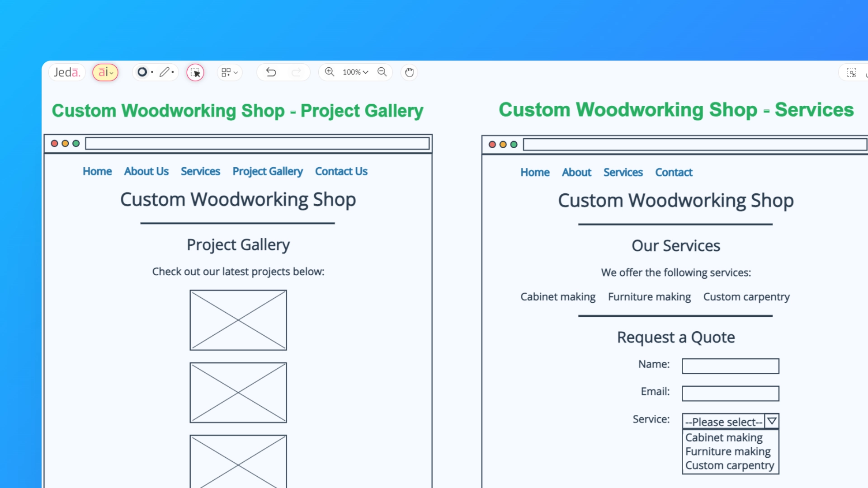The height and width of the screenshot is (488, 868).
Task: Activate the selection tool
Action: [x=195, y=72]
